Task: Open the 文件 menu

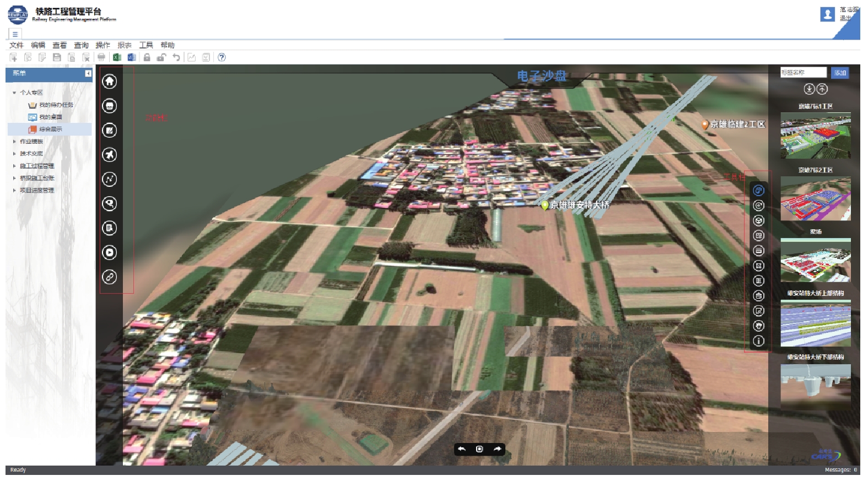Action: click(x=17, y=45)
